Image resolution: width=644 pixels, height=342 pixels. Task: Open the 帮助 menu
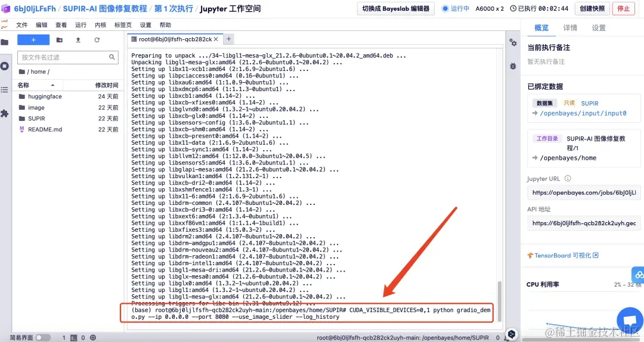pyautogui.click(x=165, y=25)
